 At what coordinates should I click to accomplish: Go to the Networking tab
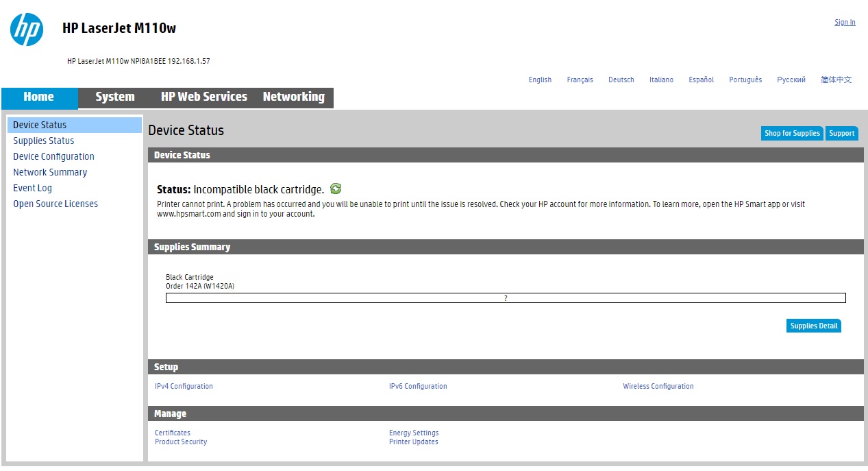pyautogui.click(x=294, y=97)
